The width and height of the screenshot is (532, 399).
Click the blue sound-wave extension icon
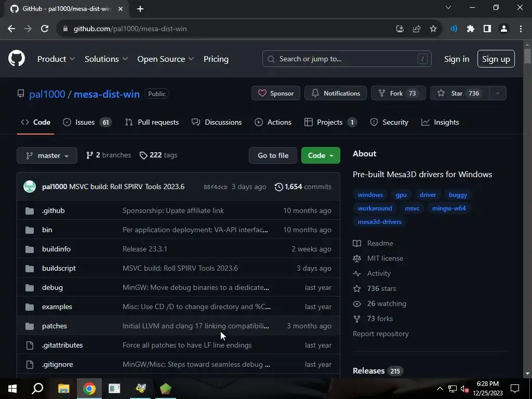[x=454, y=29]
